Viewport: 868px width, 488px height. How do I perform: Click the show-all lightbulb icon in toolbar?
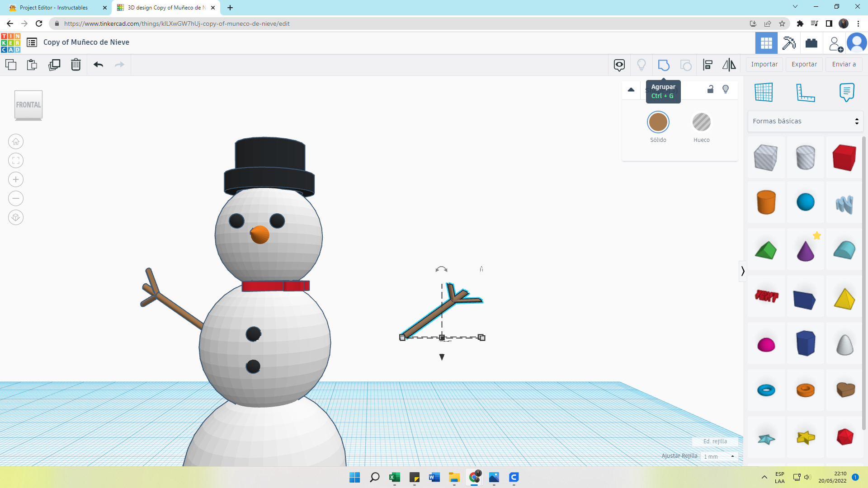click(642, 65)
